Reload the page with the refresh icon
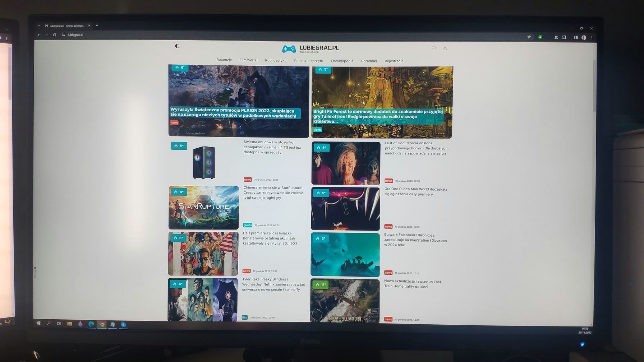The image size is (644, 362). tap(54, 35)
